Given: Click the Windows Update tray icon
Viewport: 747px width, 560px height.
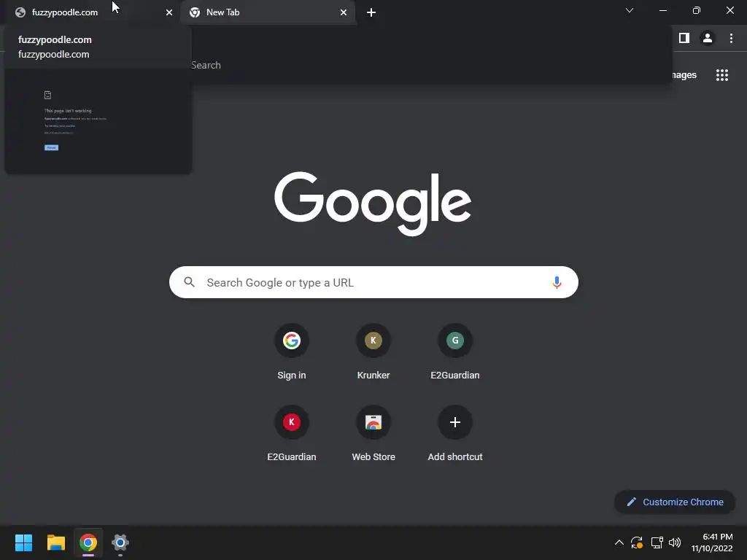Looking at the screenshot, I should [x=637, y=542].
